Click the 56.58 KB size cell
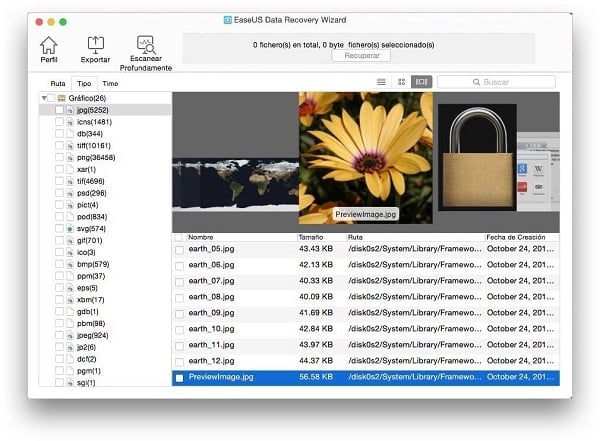The height and width of the screenshot is (441, 600). (x=316, y=377)
